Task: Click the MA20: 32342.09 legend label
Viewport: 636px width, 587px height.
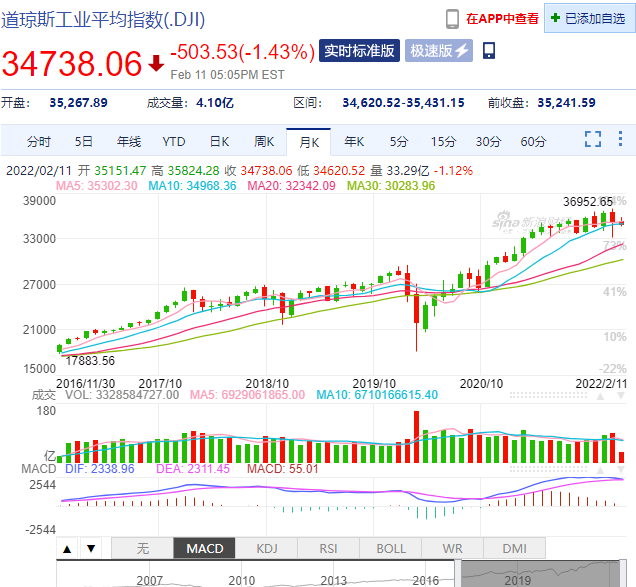Action: [291, 186]
